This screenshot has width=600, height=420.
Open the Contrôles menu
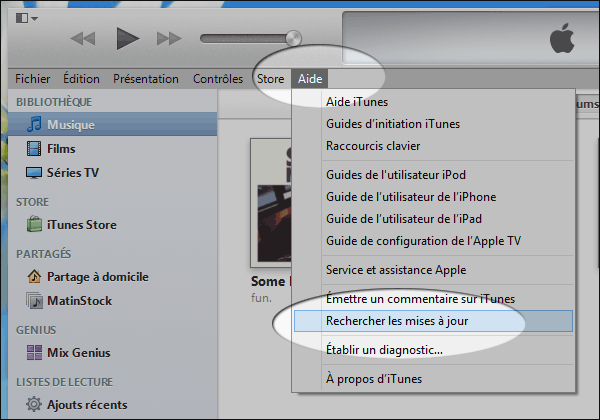tap(218, 79)
